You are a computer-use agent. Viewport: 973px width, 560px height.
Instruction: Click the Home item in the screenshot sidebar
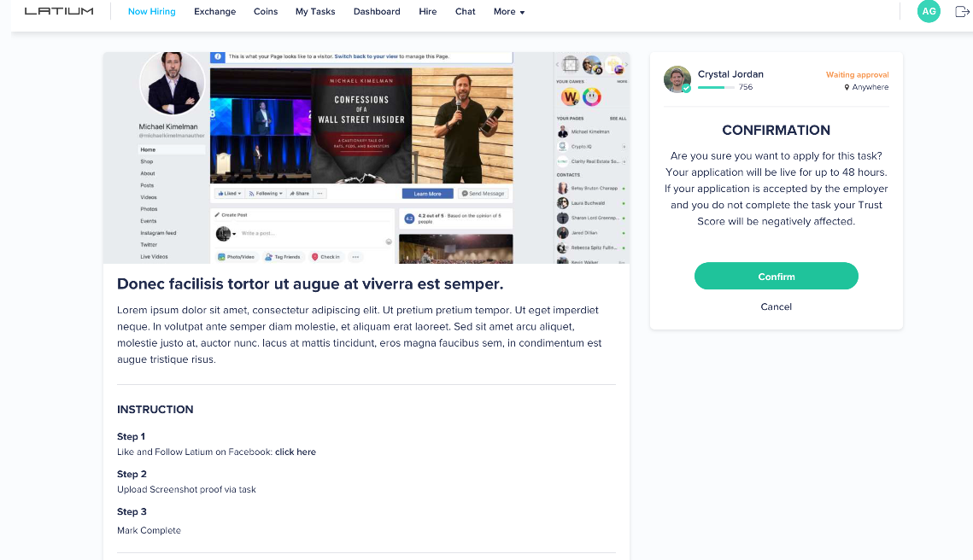(171, 149)
